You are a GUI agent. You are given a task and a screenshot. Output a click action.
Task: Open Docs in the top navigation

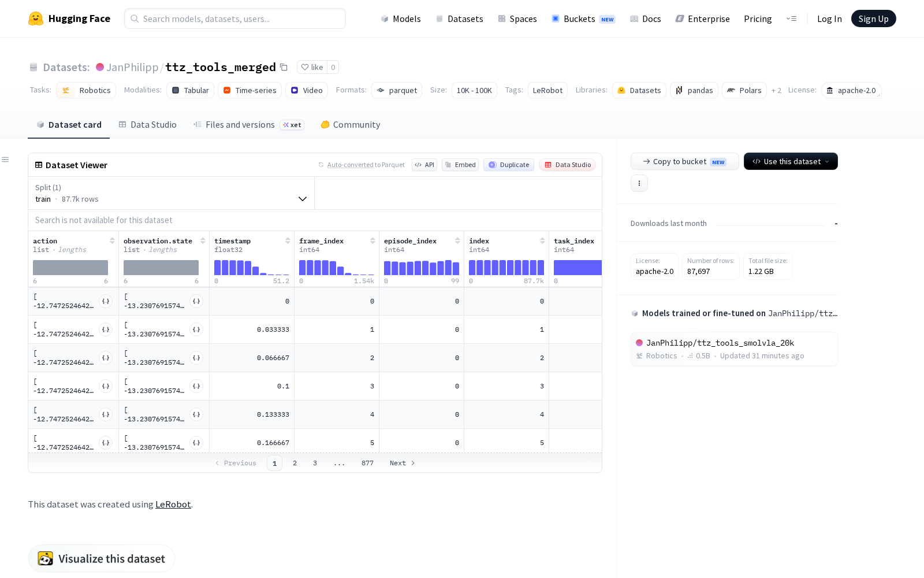pos(645,18)
